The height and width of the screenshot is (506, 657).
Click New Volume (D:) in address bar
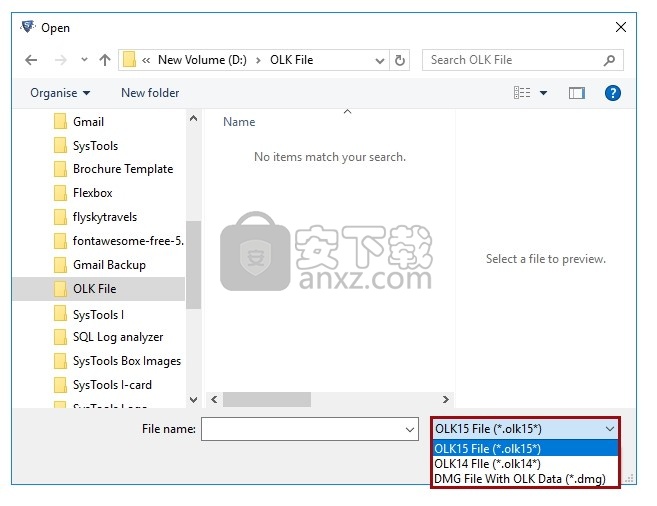point(202,60)
